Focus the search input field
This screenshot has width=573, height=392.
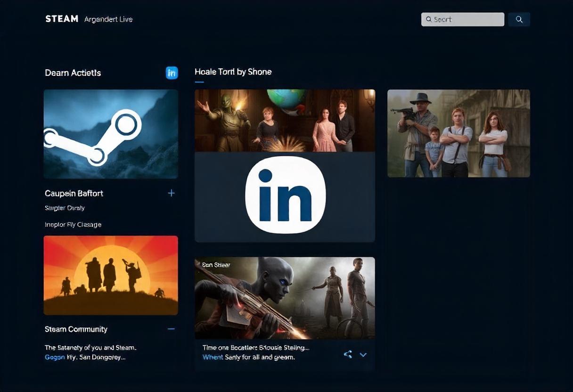(x=463, y=19)
